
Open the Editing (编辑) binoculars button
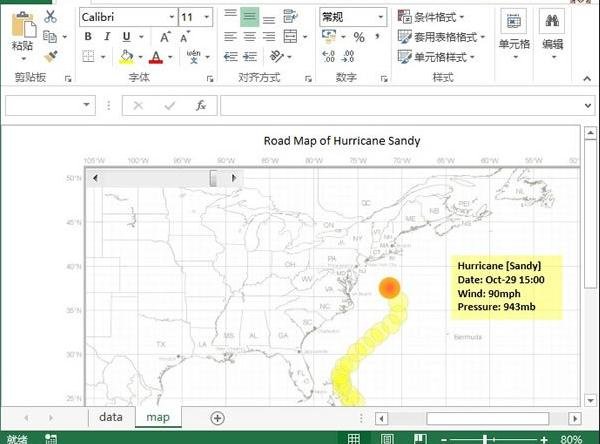tap(553, 34)
